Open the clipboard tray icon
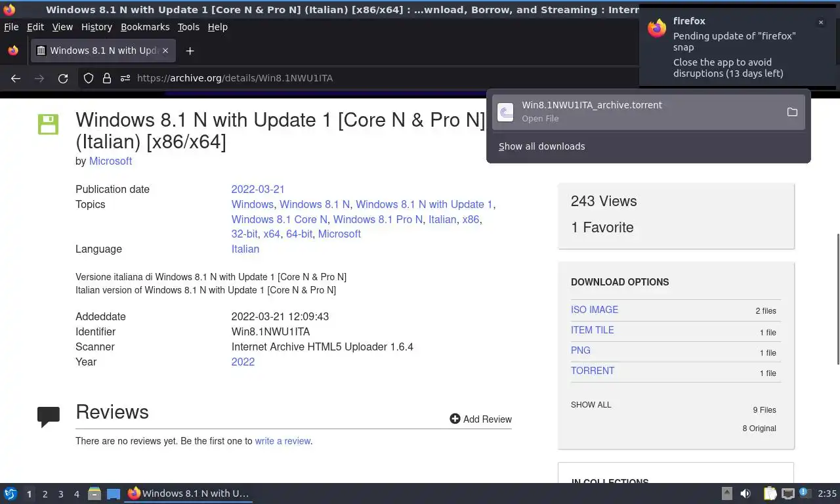Screen dimensions: 840x504 (770, 493)
